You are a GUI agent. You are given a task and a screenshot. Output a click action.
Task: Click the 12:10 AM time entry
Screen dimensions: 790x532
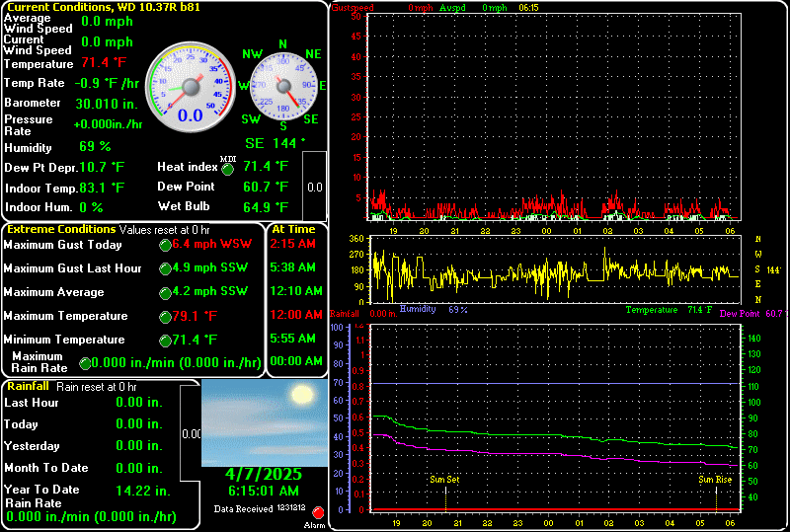click(295, 291)
